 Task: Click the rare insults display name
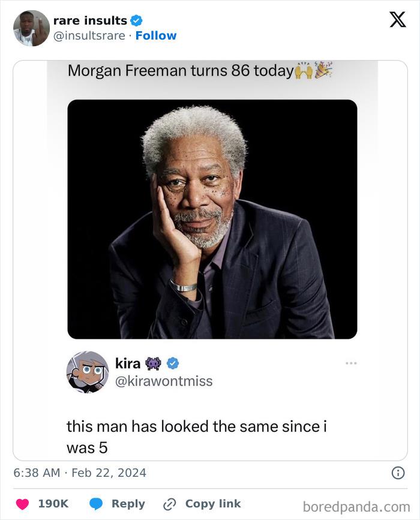[x=90, y=21]
